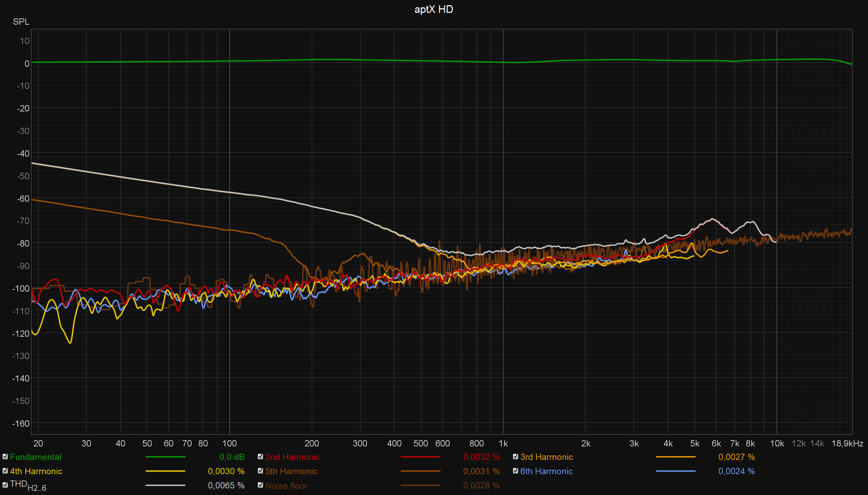This screenshot has height=495, width=868.
Task: Click the 0,0065 % THD value
Action: (226, 486)
